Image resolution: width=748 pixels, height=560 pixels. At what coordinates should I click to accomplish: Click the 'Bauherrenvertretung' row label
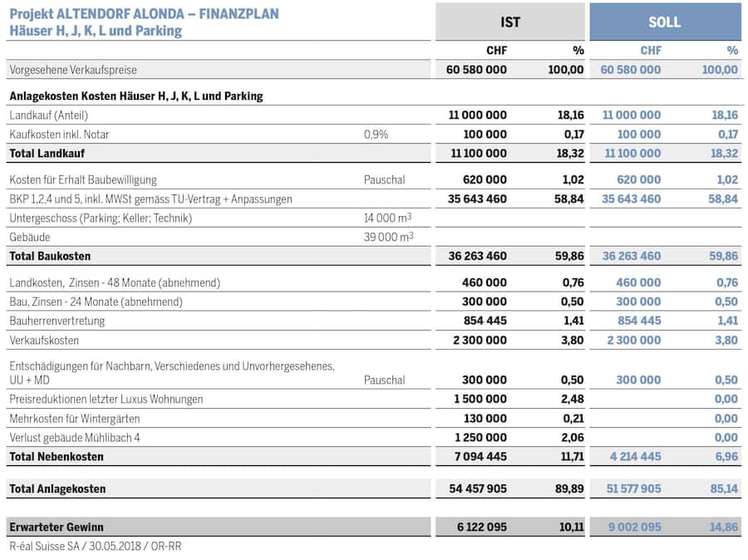pyautogui.click(x=57, y=321)
